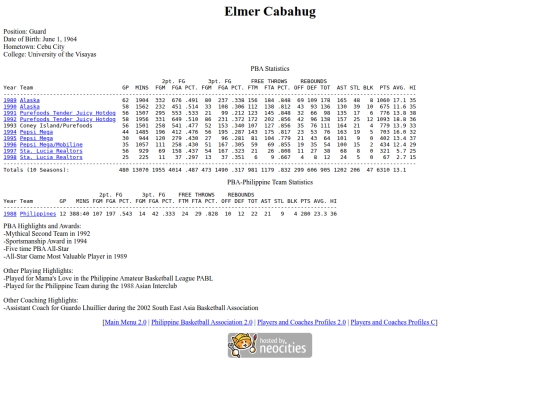This screenshot has height=405, width=540.
Task: Click the hosted by Neocities badge
Action: pos(270,345)
